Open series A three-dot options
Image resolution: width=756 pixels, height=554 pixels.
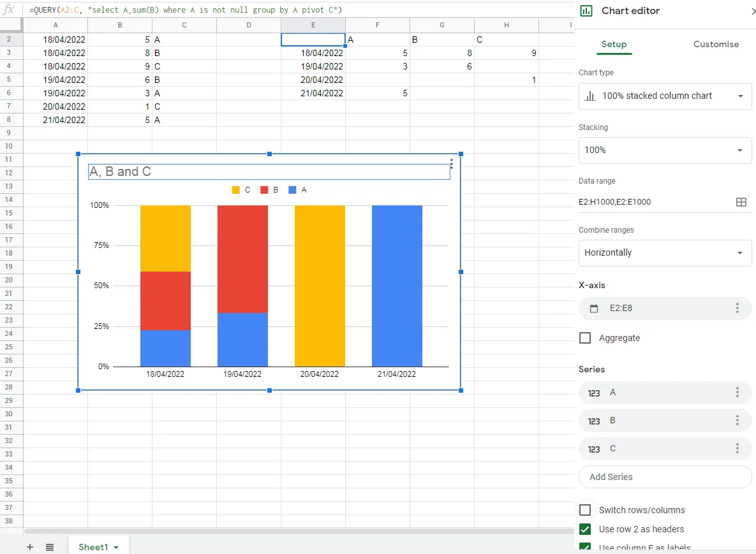pyautogui.click(x=737, y=392)
